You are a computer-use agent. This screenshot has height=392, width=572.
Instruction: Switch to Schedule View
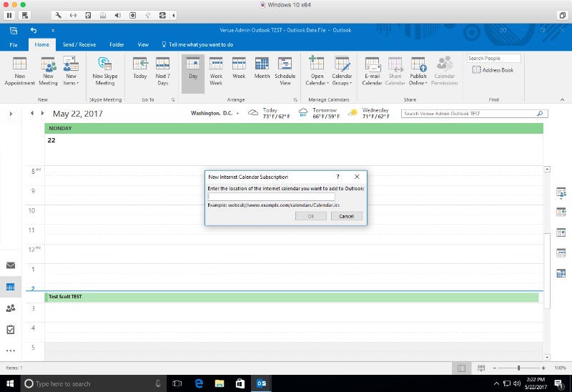pos(285,72)
